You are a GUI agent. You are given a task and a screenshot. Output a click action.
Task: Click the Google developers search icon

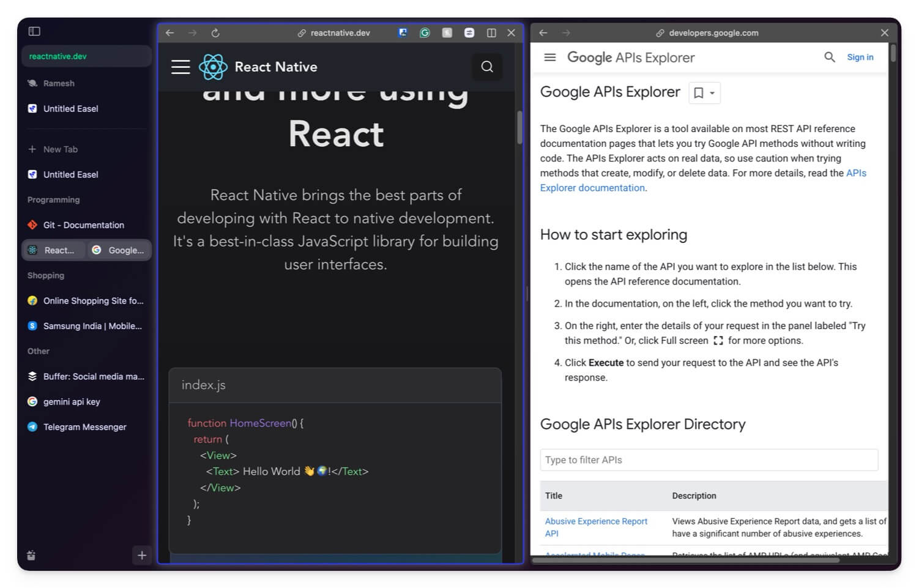829,58
